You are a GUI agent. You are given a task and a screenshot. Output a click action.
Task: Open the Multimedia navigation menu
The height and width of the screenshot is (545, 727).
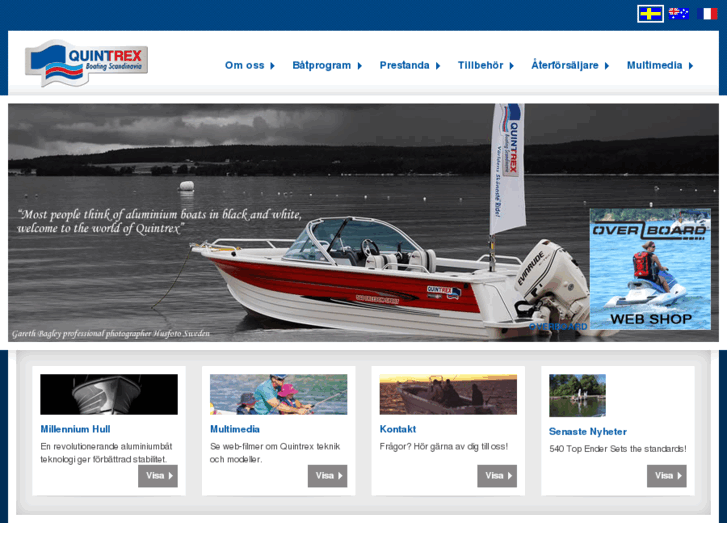[654, 65]
